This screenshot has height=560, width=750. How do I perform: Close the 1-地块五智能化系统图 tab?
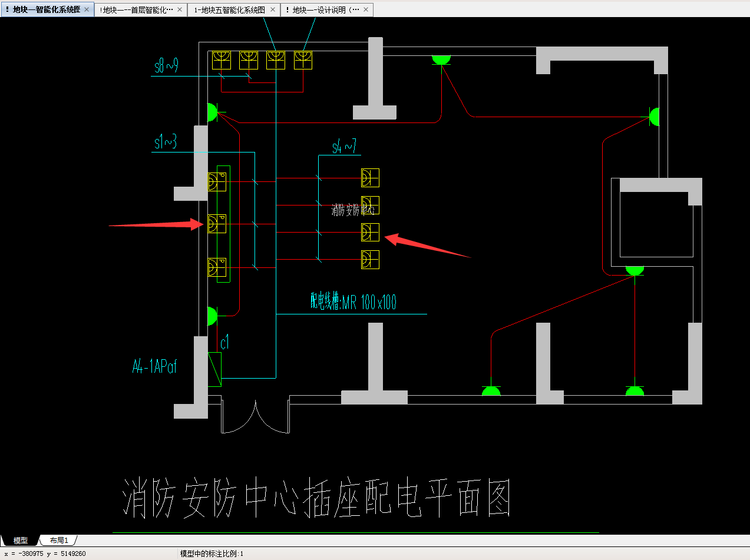click(x=273, y=9)
